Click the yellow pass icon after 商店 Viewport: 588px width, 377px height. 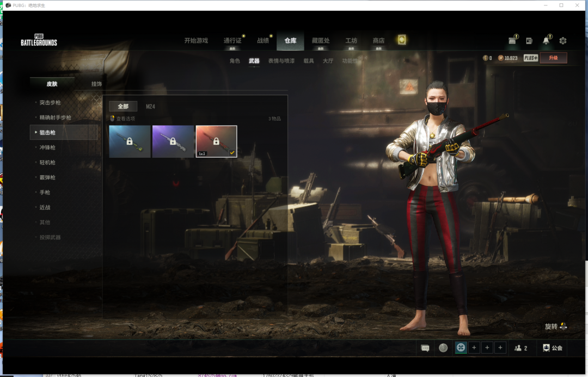point(402,40)
